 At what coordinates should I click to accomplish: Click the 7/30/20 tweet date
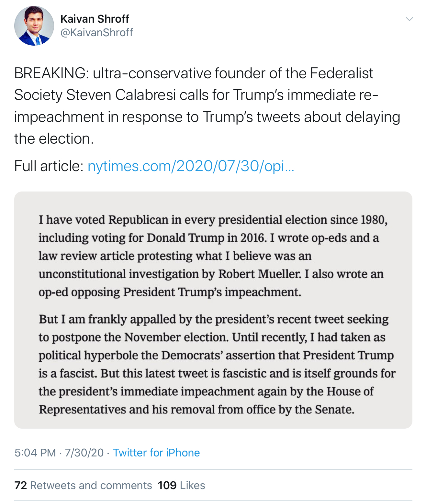84,453
